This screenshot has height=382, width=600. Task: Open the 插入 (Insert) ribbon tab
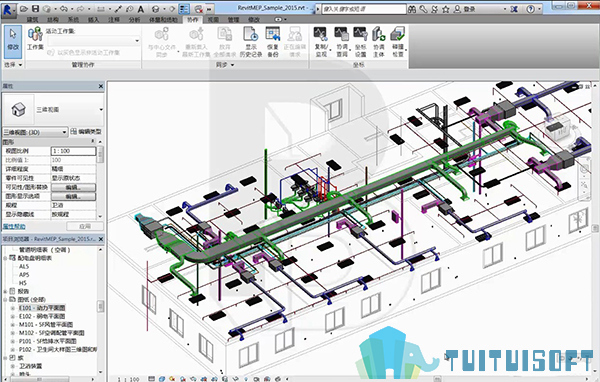click(x=93, y=20)
